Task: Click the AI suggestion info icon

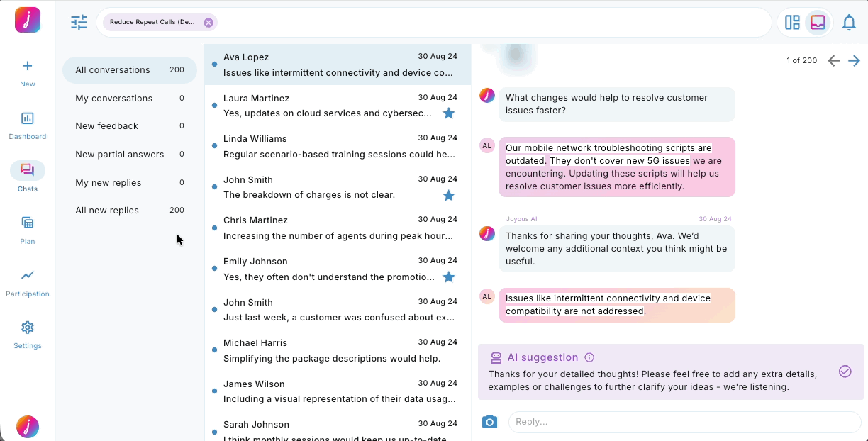Action: (589, 357)
